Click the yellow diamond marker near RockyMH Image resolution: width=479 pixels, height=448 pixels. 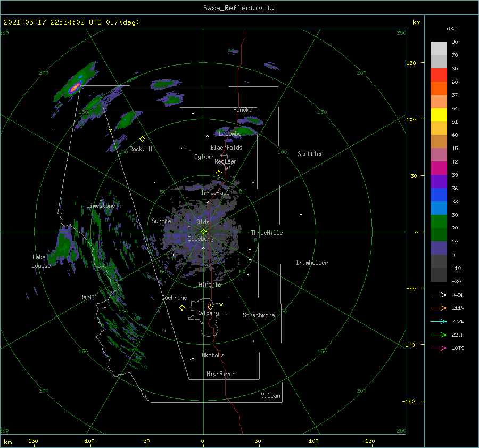(142, 139)
